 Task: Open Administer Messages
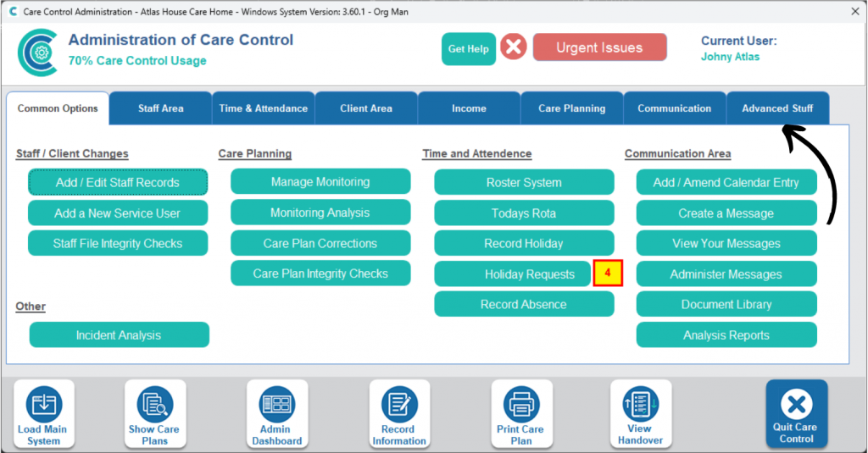pyautogui.click(x=726, y=273)
